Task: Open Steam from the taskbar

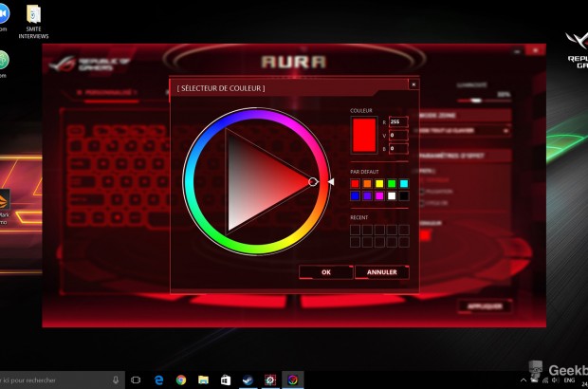Action: point(248,380)
